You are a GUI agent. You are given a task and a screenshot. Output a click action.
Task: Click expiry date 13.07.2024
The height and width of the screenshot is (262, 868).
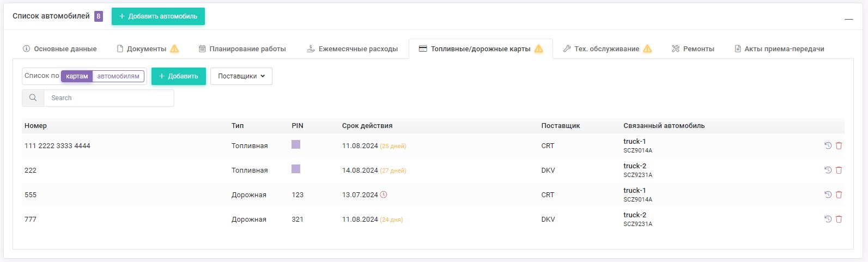point(360,194)
